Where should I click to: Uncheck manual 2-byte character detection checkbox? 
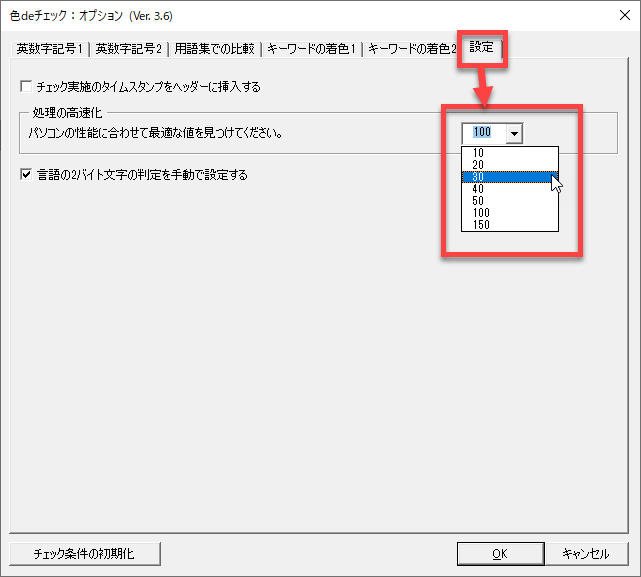click(x=27, y=175)
